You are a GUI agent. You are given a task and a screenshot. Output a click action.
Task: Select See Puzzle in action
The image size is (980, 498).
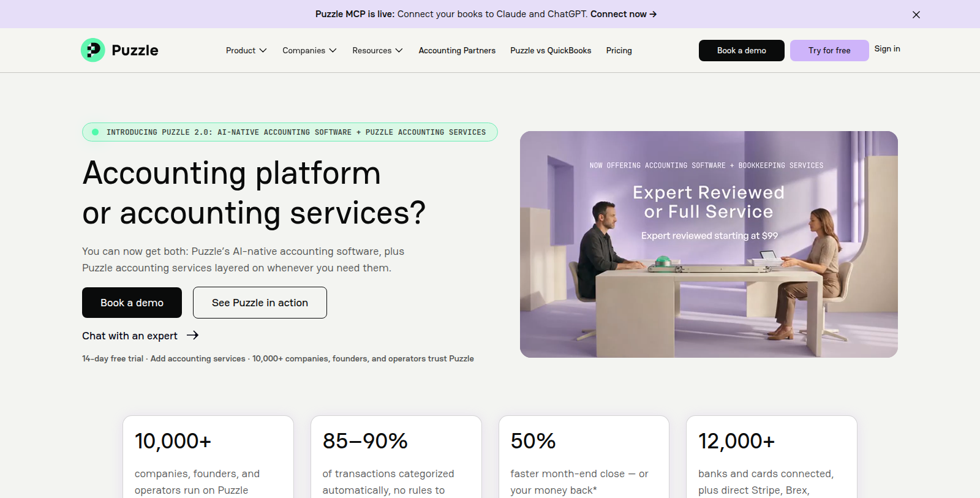pos(260,303)
